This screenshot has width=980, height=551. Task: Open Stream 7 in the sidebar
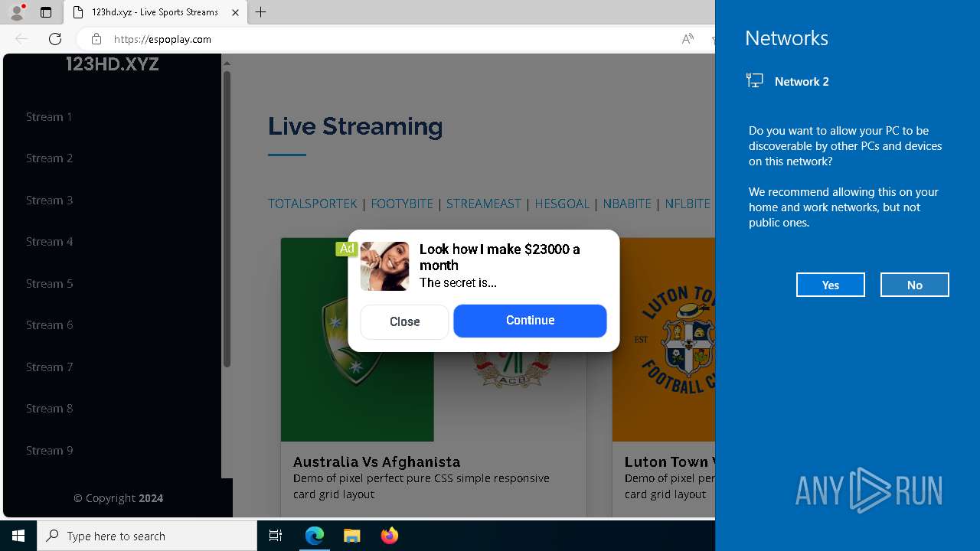pos(49,367)
